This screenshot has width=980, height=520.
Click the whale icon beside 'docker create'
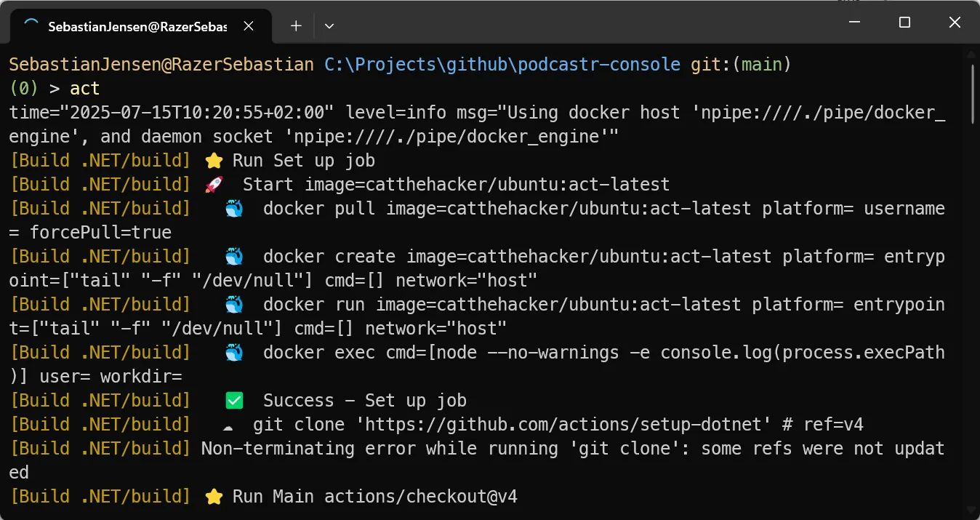(x=234, y=256)
